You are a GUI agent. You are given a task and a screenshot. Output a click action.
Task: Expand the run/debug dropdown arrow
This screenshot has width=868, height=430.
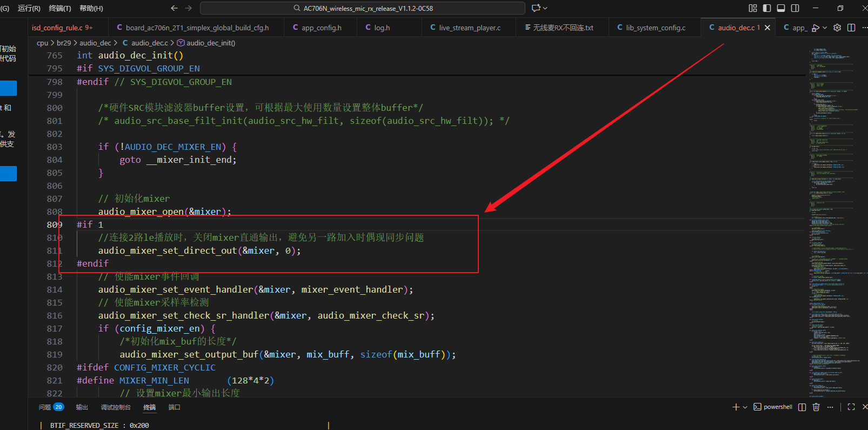825,28
